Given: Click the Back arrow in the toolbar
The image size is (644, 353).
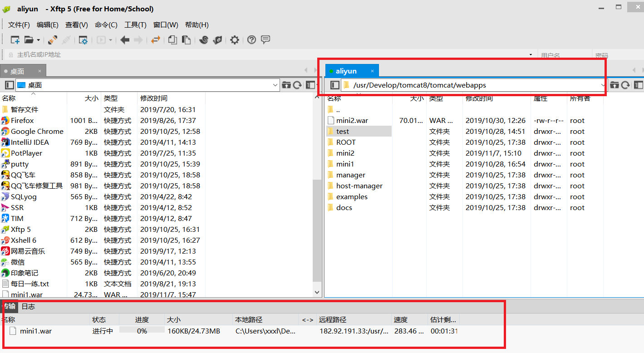Looking at the screenshot, I should 125,40.
